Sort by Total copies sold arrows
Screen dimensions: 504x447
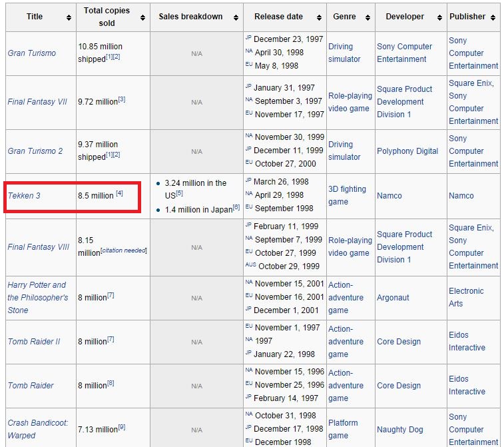pyautogui.click(x=142, y=18)
